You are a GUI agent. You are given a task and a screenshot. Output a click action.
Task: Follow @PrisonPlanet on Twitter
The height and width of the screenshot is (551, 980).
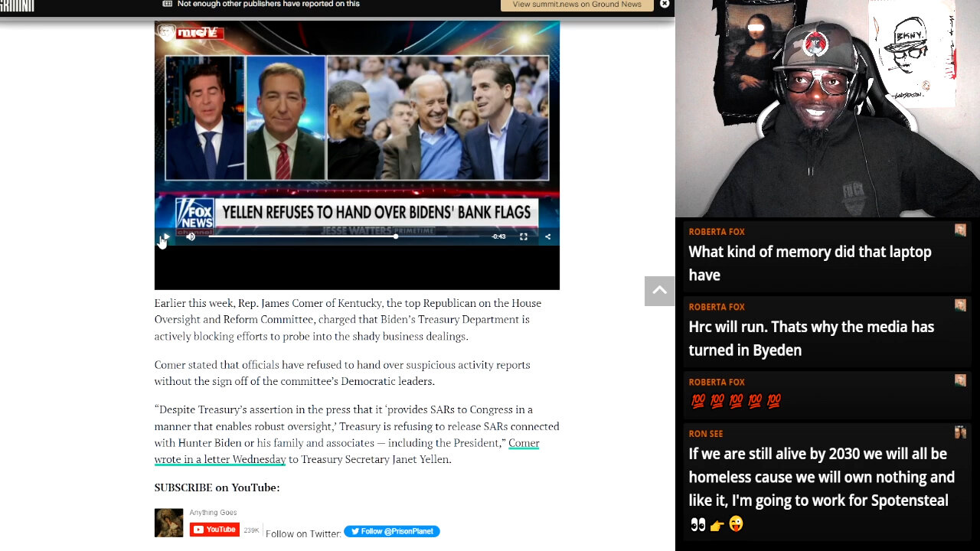392,531
